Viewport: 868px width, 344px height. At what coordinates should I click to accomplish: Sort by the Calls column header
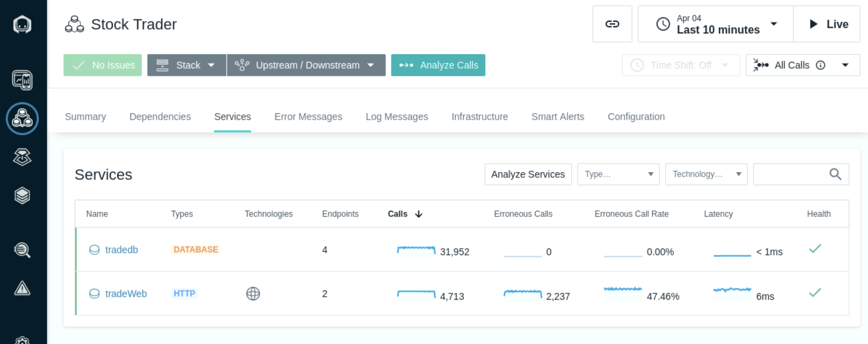click(x=397, y=214)
